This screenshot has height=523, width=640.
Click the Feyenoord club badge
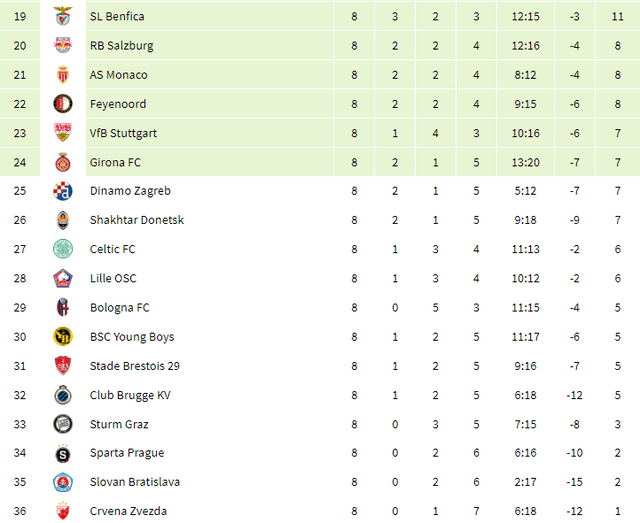pos(63,104)
